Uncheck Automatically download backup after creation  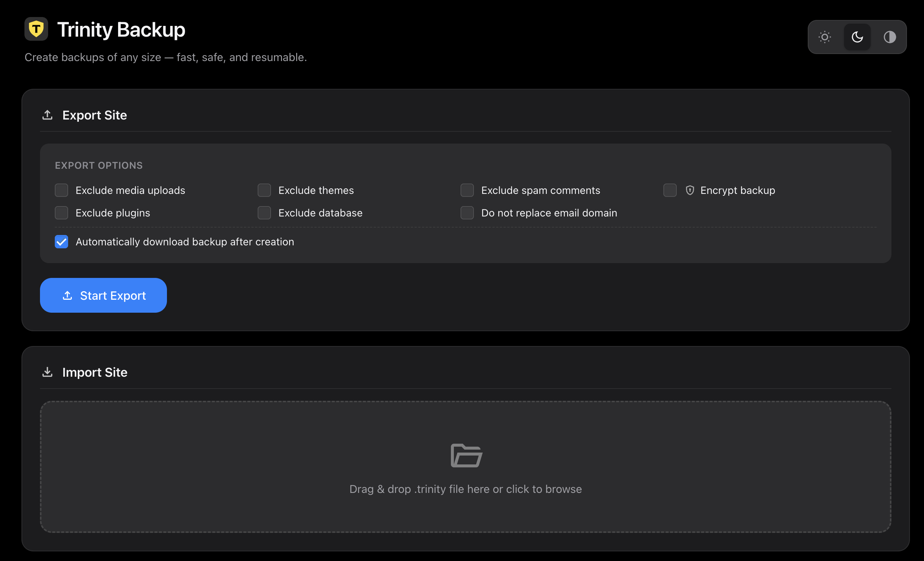coord(61,242)
